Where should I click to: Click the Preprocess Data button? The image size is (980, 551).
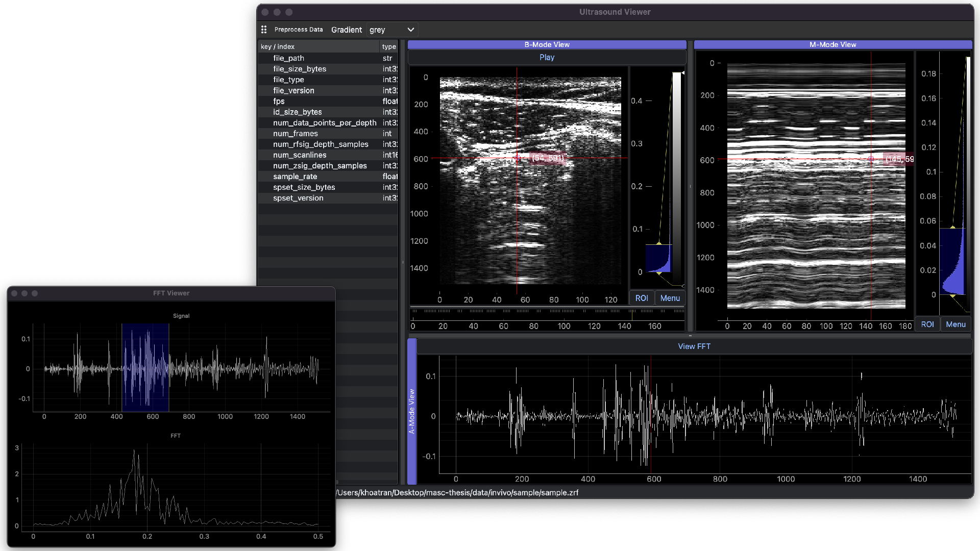coord(299,29)
